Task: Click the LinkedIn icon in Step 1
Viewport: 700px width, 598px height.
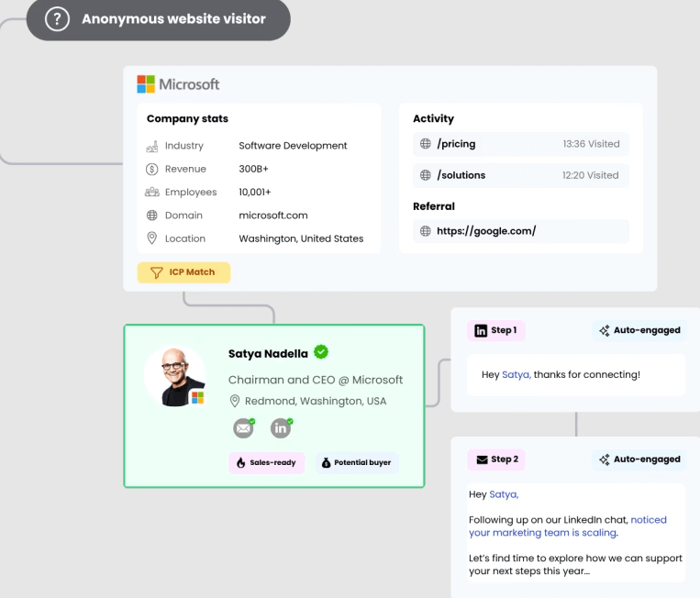Action: (481, 331)
